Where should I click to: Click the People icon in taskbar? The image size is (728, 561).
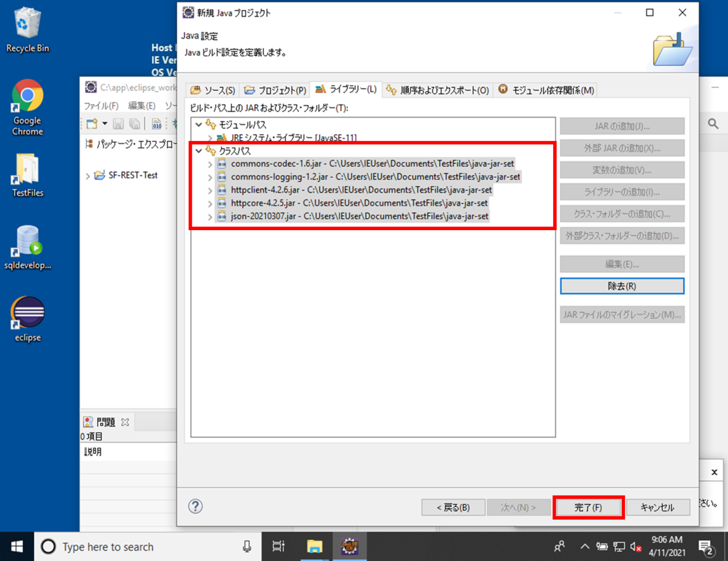pyautogui.click(x=559, y=546)
